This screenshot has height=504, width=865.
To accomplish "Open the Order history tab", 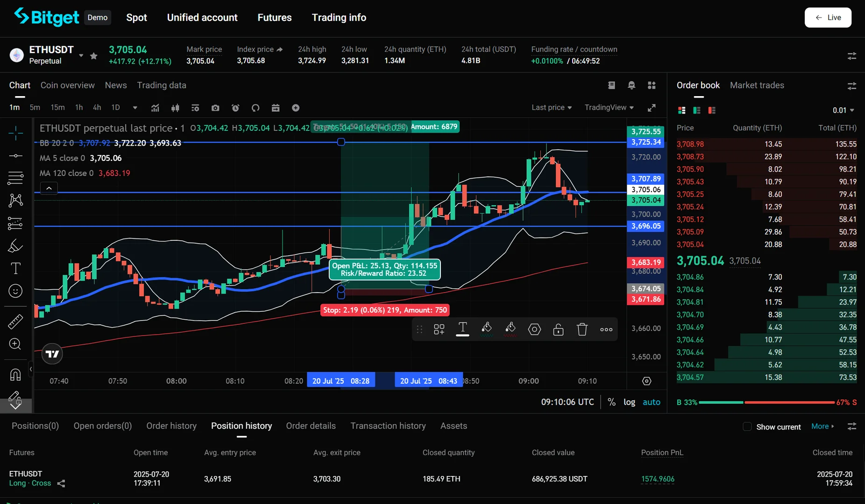I will click(x=171, y=426).
